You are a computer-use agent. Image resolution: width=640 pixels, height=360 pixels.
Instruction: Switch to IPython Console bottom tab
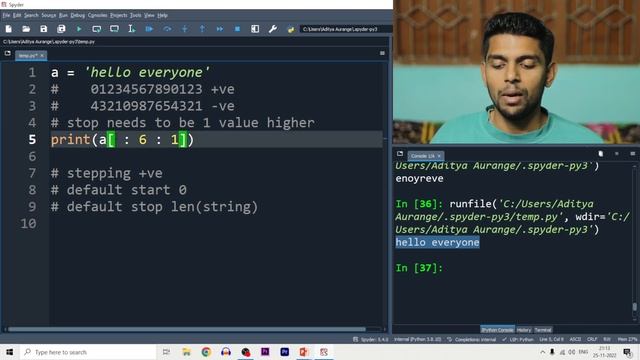[x=497, y=330]
